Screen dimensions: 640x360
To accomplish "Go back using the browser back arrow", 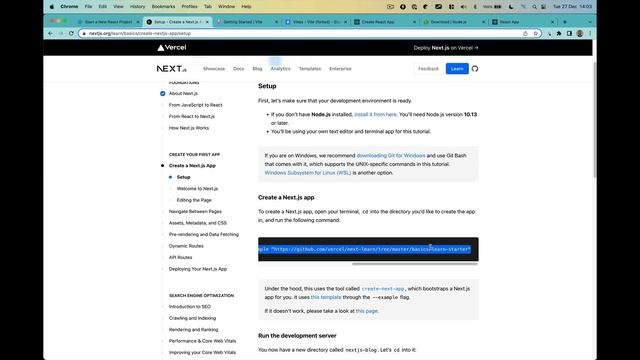I will (50, 33).
